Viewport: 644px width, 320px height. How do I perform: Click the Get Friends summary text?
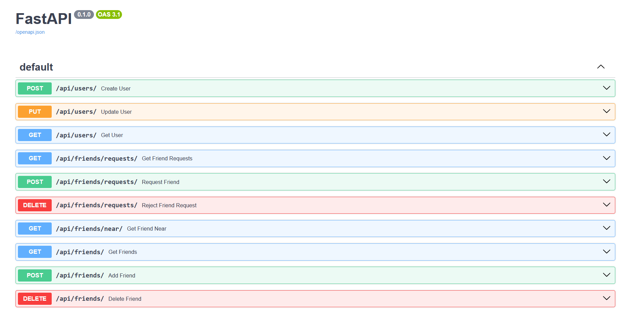tap(123, 252)
